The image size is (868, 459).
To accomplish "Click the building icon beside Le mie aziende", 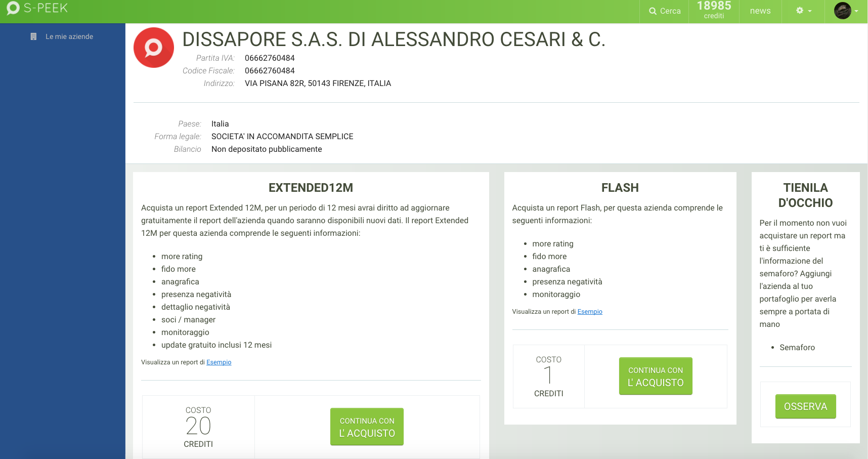I will [33, 36].
